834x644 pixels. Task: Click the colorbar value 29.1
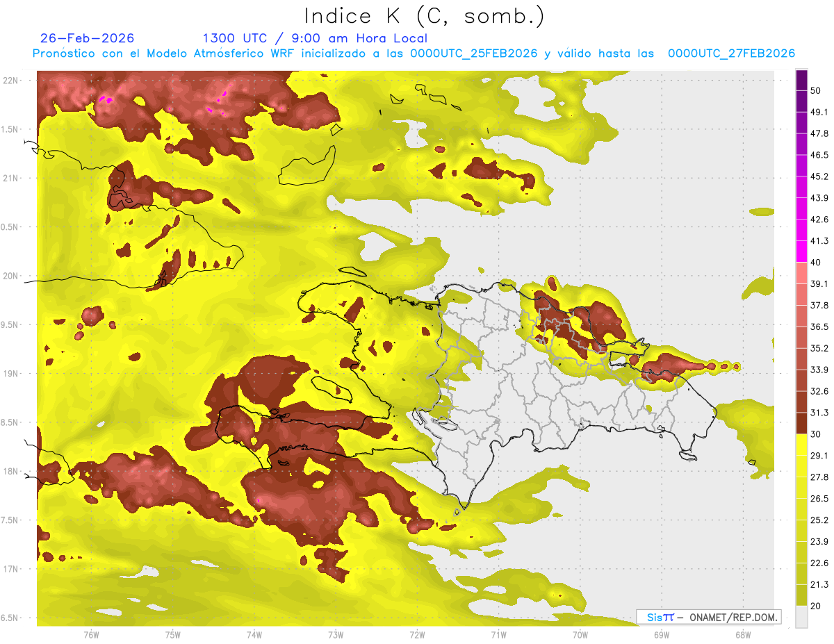(819, 456)
